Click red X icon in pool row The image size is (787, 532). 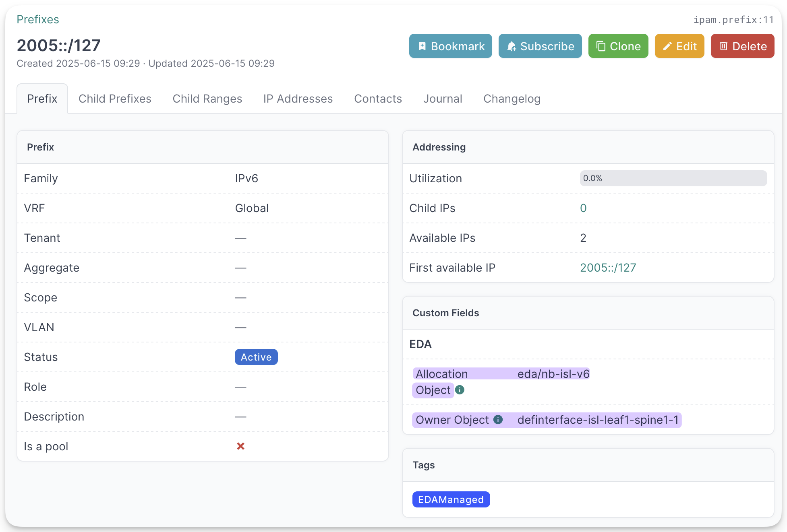[240, 446]
